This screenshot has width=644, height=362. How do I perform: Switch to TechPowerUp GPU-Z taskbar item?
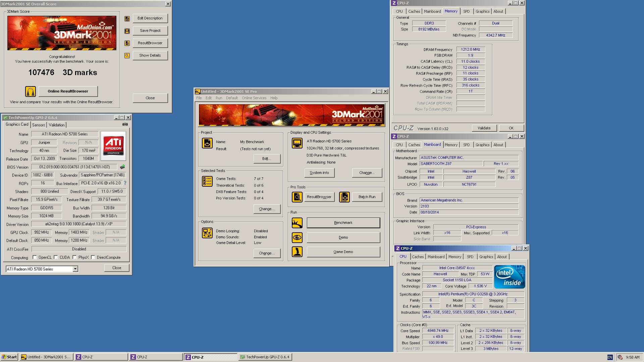(x=265, y=357)
